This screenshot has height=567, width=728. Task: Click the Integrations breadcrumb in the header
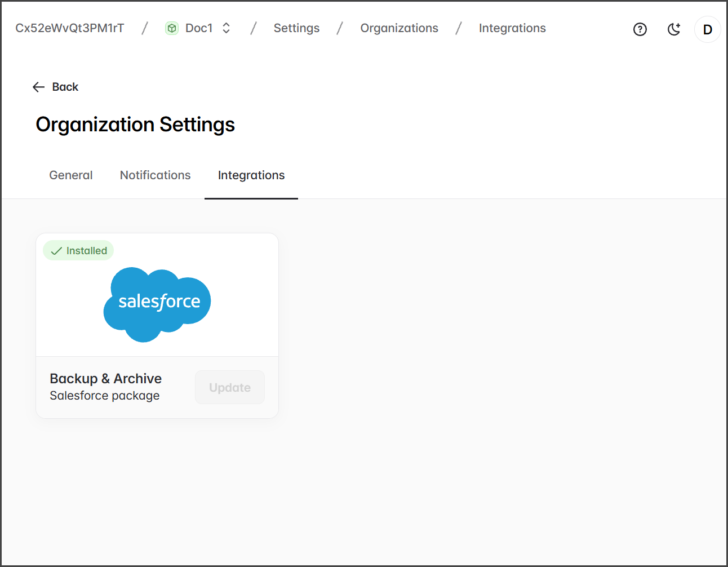tap(512, 28)
